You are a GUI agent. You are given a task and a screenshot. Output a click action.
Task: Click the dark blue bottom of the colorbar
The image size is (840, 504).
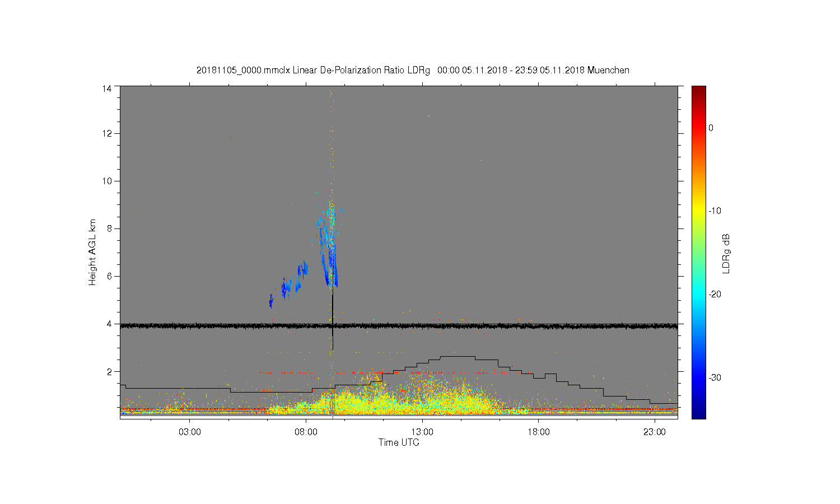point(698,413)
